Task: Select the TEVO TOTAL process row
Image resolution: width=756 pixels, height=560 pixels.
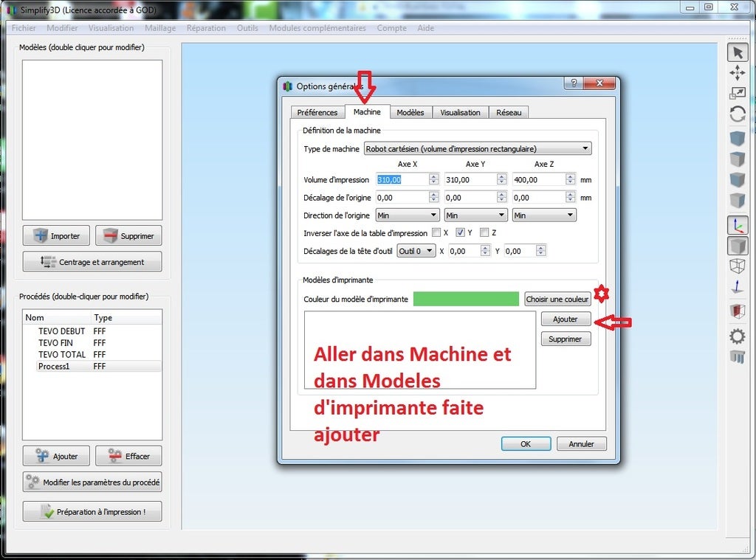Action: point(92,354)
